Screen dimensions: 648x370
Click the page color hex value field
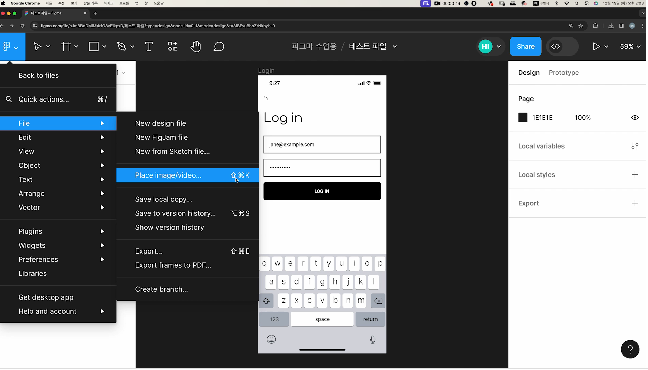542,117
